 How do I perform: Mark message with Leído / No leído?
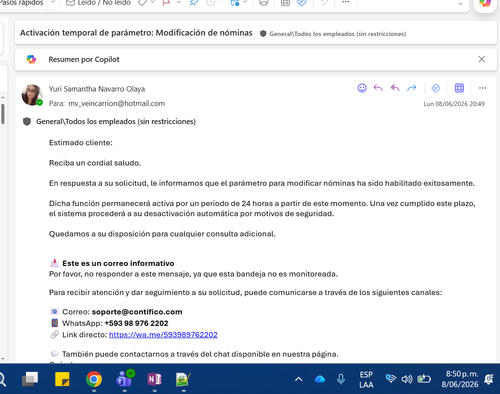pos(98,3)
